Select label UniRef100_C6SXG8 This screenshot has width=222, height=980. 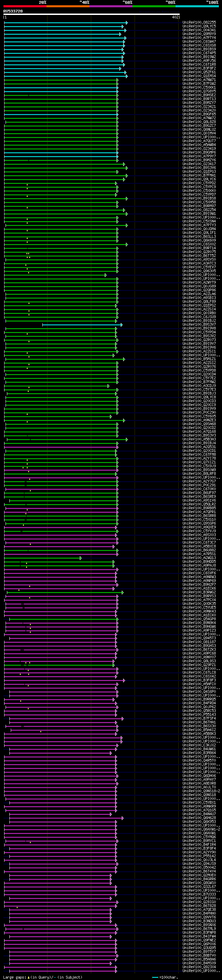tap(199, 45)
